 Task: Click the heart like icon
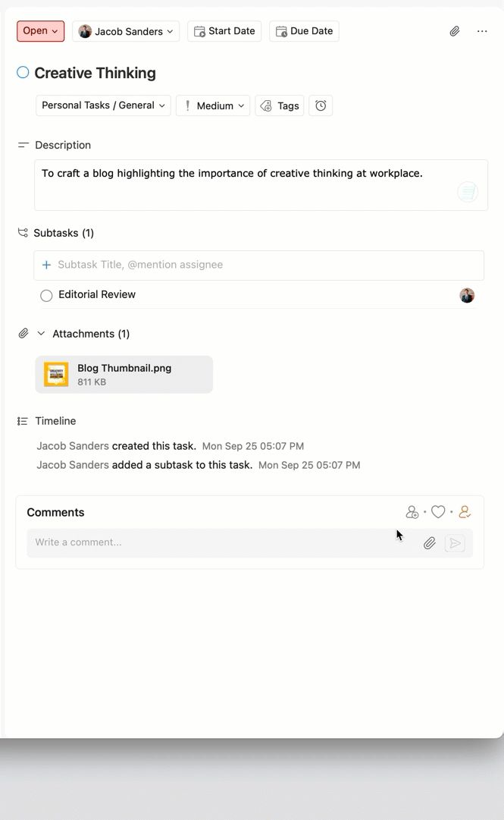point(438,512)
